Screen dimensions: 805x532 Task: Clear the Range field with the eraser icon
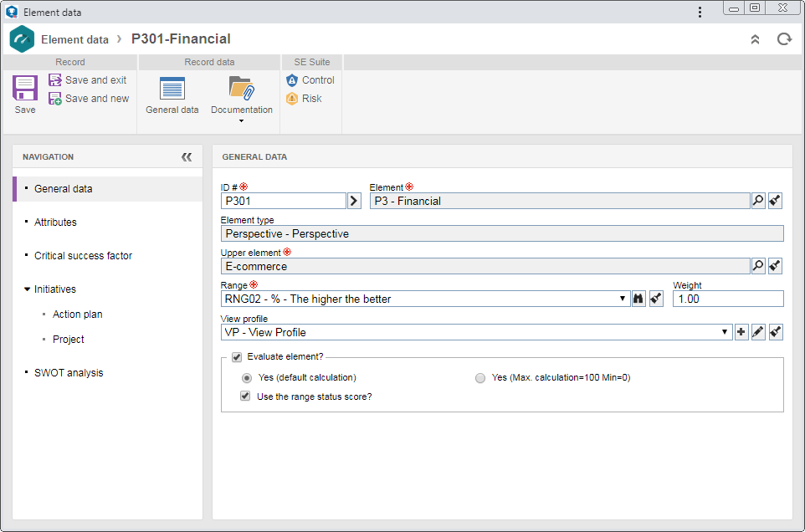tap(656, 299)
